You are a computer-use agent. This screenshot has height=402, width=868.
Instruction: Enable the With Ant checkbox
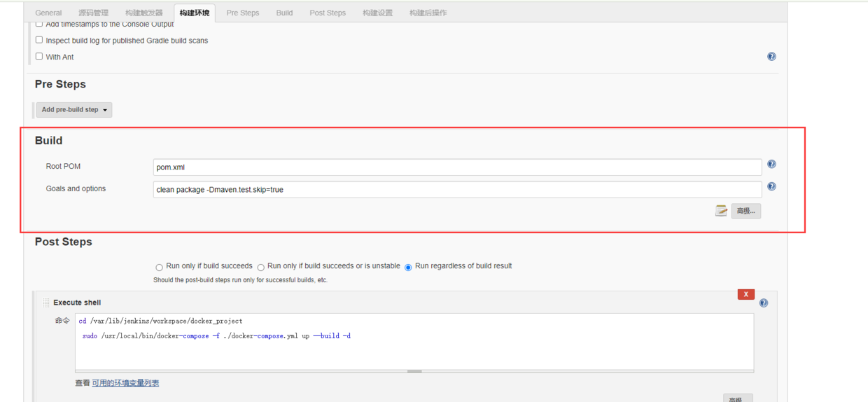39,56
